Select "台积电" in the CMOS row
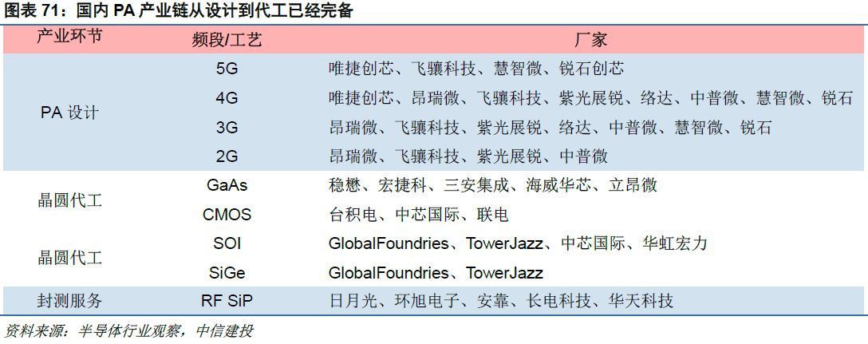The width and height of the screenshot is (868, 344). (x=353, y=215)
